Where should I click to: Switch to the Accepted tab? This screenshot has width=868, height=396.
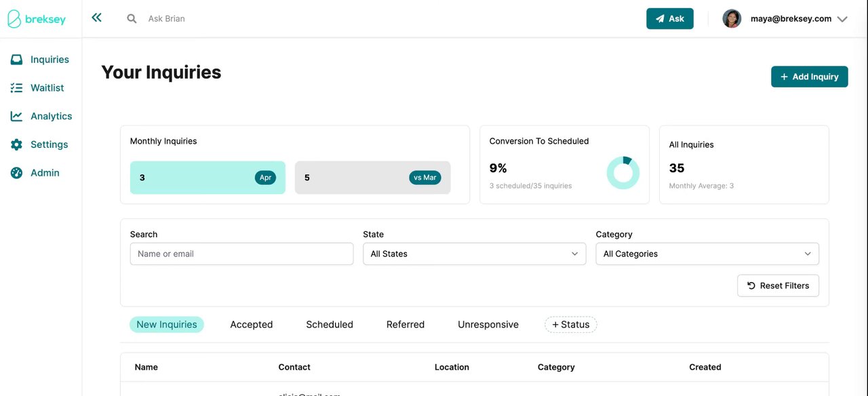click(x=251, y=325)
